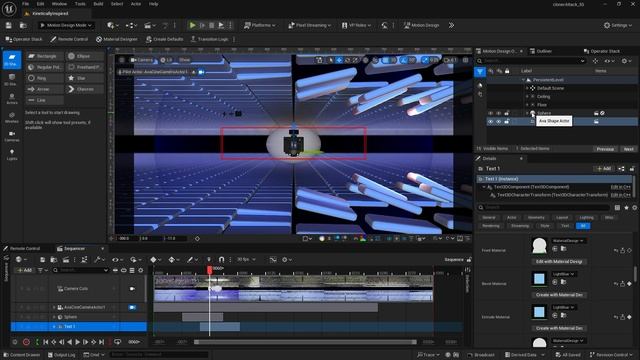Open Unreal Engine logo home icon

click(x=9, y=9)
